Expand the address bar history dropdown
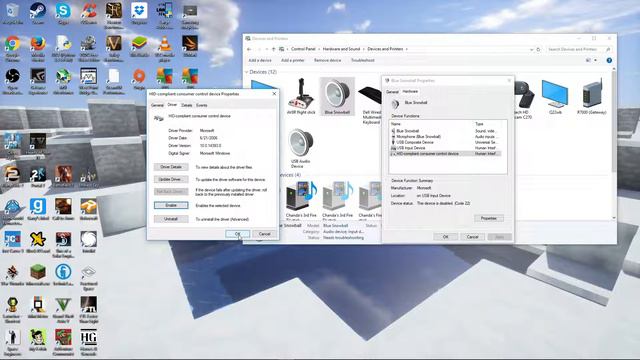Screen dimensions: 640x360 click(531, 49)
